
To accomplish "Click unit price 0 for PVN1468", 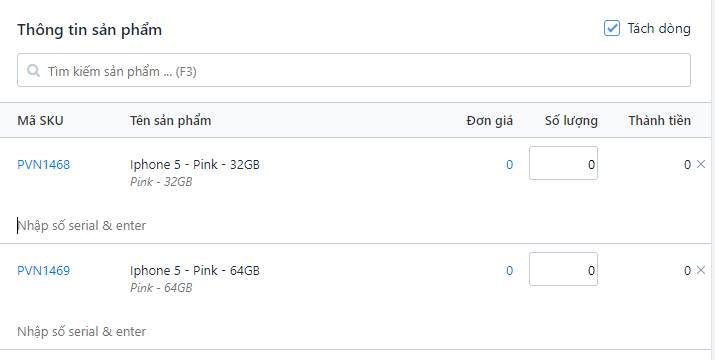I will coord(509,165).
